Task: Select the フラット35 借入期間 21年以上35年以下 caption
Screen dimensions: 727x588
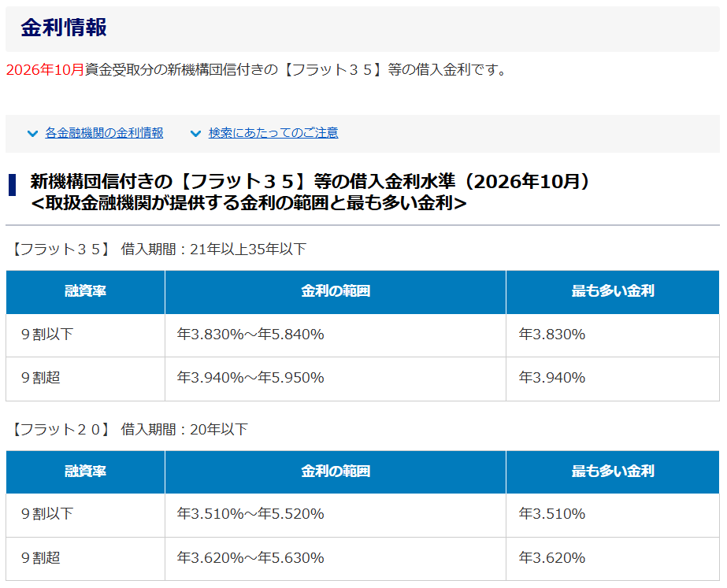Action: coord(157,250)
